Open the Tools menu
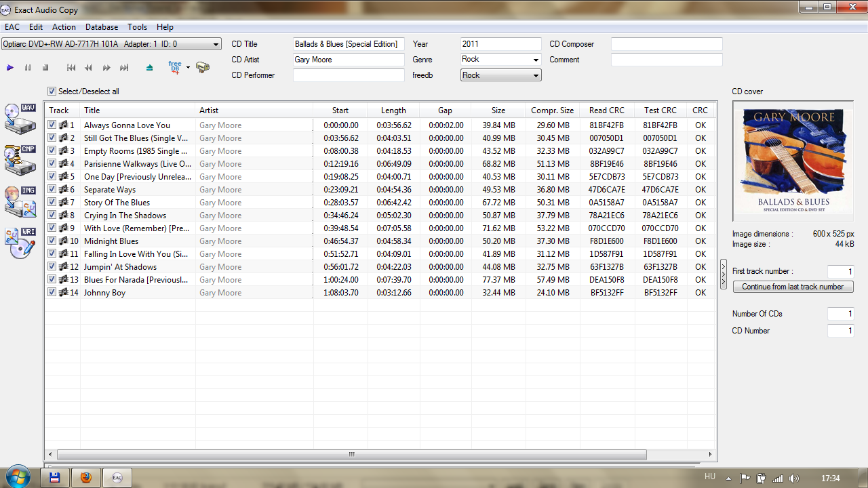The width and height of the screenshot is (868, 488). click(x=138, y=27)
